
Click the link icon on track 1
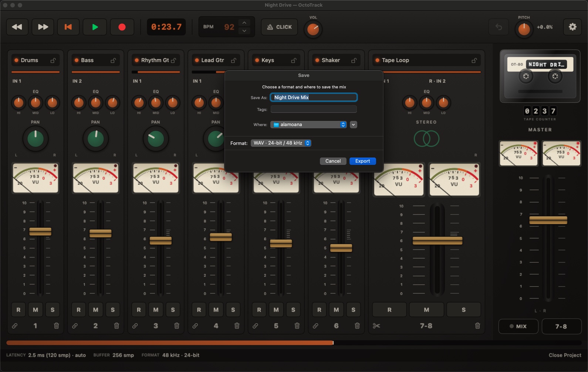(15, 326)
